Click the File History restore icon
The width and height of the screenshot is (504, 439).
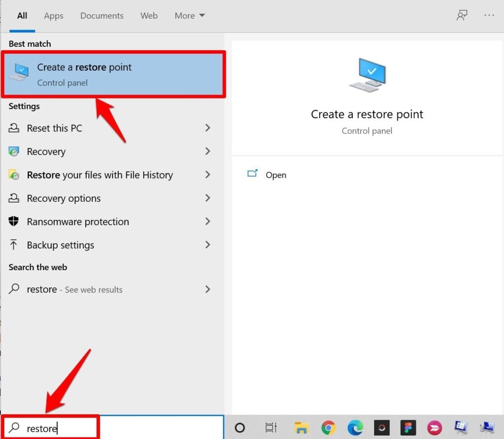(x=13, y=175)
